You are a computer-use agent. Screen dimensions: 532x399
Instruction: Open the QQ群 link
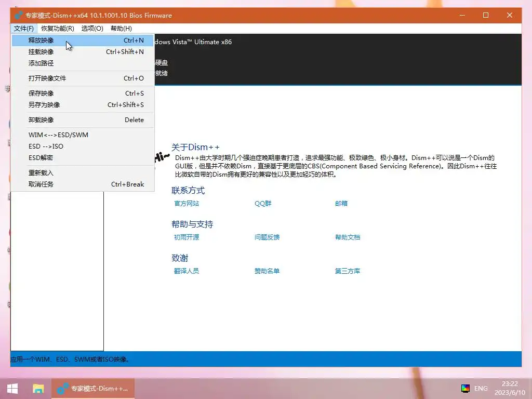click(263, 204)
